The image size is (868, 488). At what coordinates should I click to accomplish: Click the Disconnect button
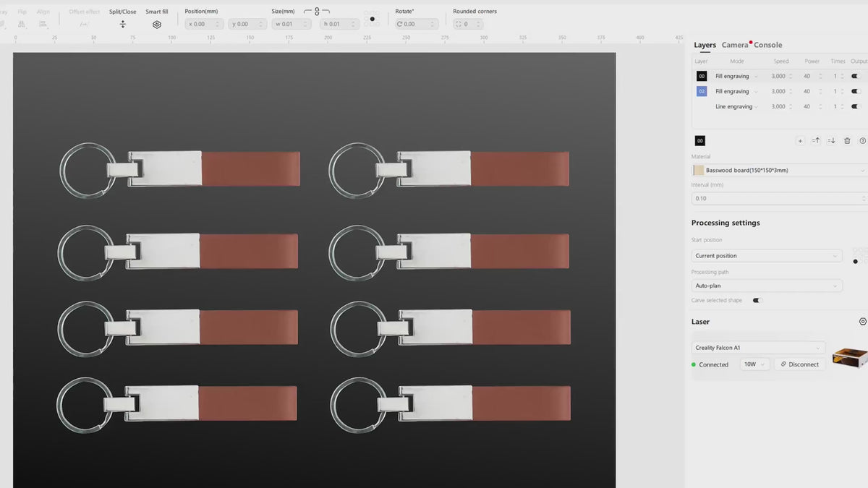pos(800,364)
